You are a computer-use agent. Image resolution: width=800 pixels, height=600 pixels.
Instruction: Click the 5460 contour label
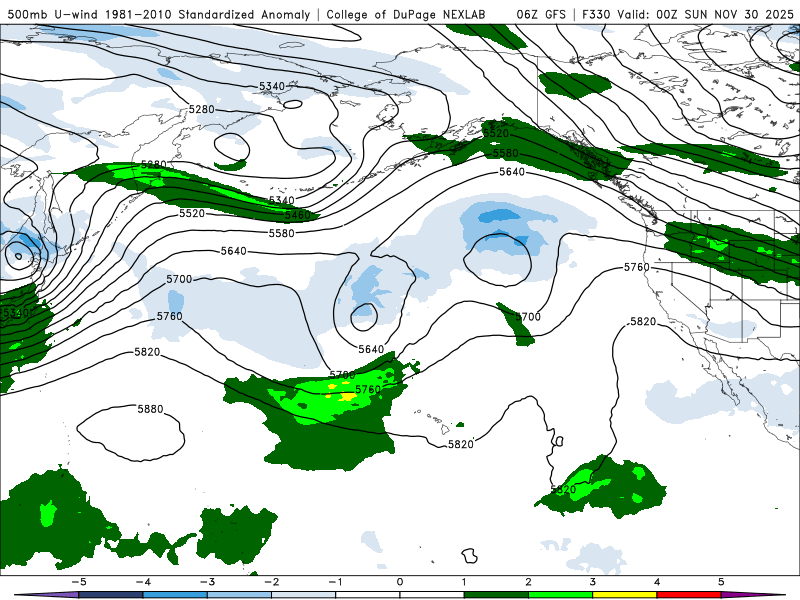click(x=297, y=215)
